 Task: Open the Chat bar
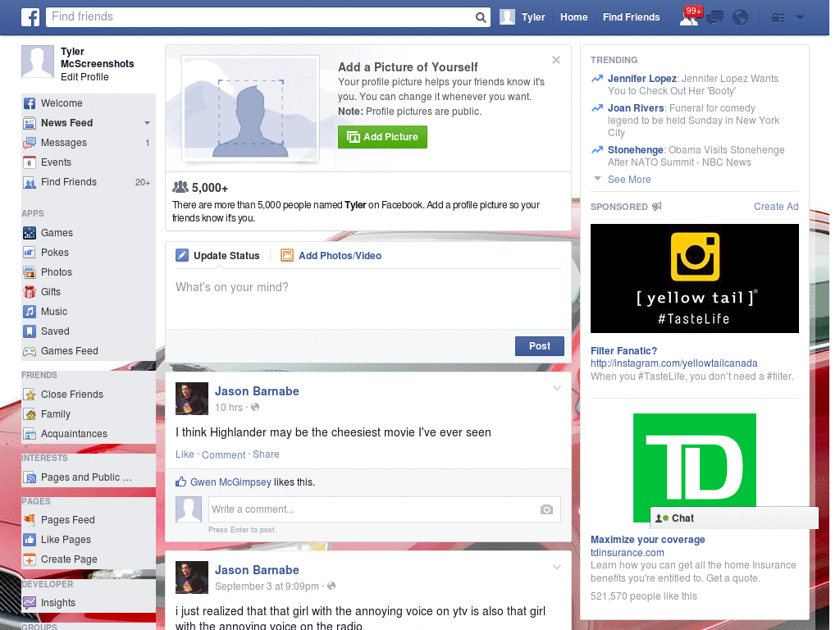click(734, 518)
